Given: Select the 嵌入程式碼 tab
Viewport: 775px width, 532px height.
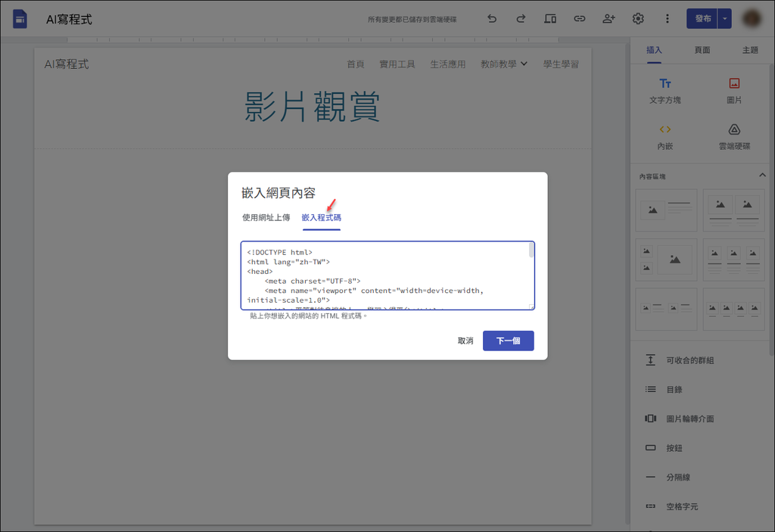Looking at the screenshot, I should pyautogui.click(x=321, y=217).
